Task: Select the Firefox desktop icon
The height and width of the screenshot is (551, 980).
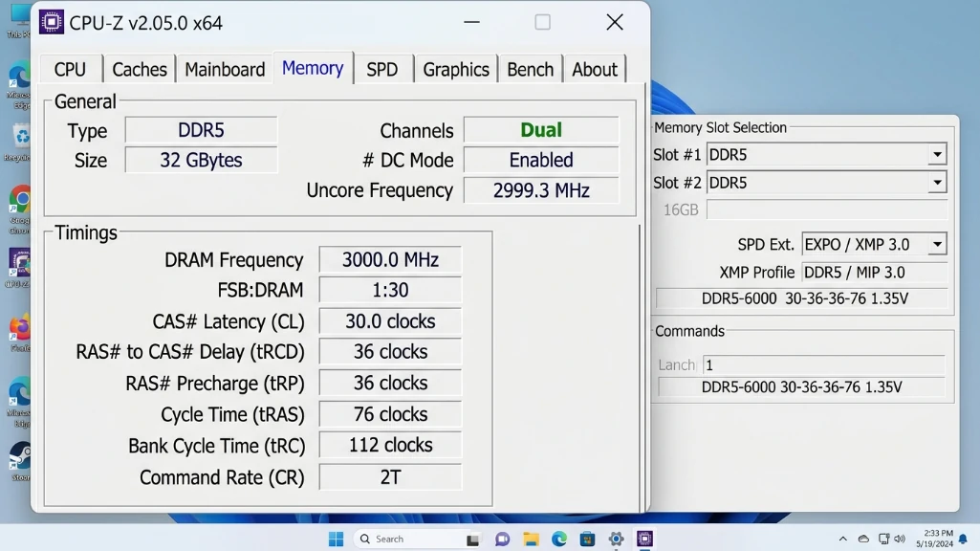Action: click(20, 333)
